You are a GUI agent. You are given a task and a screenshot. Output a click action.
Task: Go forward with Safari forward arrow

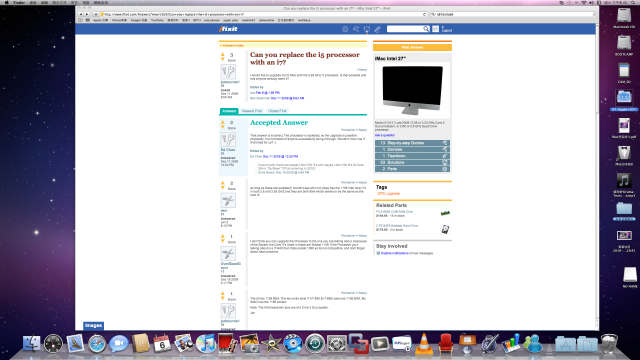[x=87, y=14]
